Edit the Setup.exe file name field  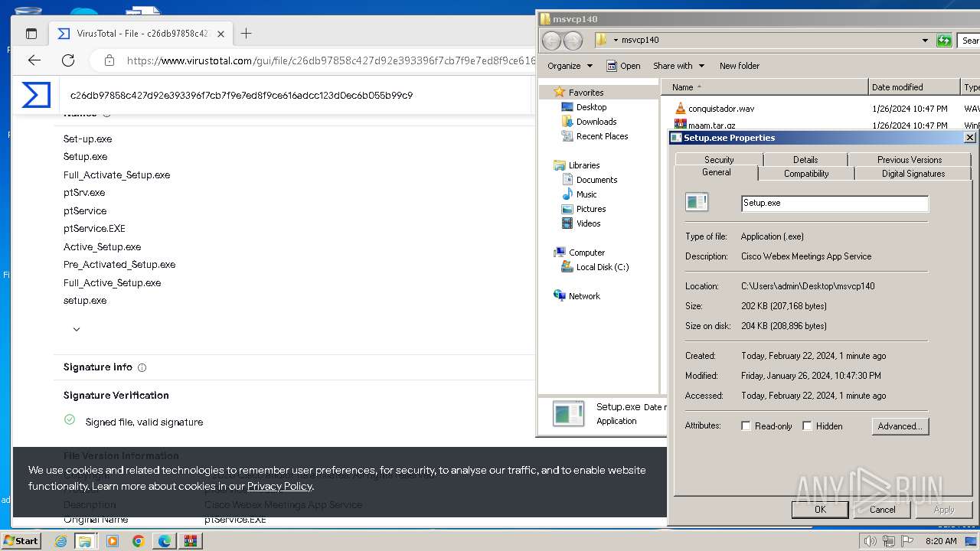tap(835, 203)
